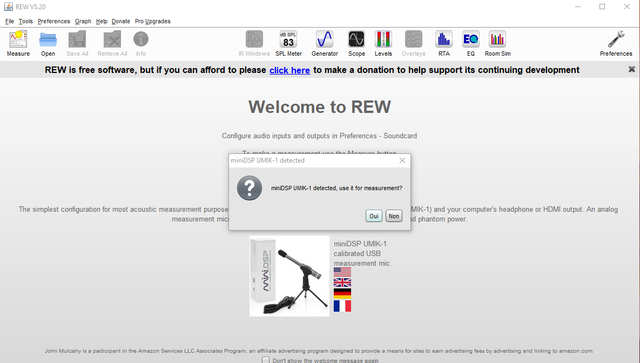Maximize the REW window
Screen dimensions: 640x363
(602, 7)
